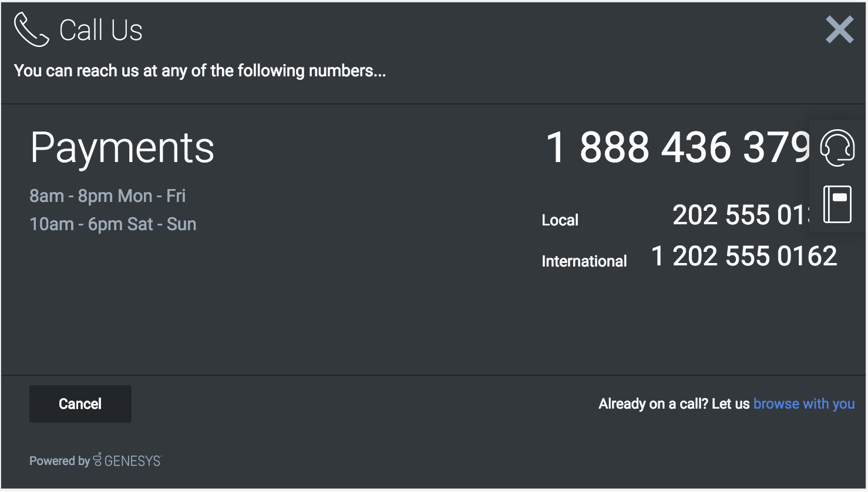868x492 pixels.
Task: Click the Payments heading
Action: tap(122, 147)
